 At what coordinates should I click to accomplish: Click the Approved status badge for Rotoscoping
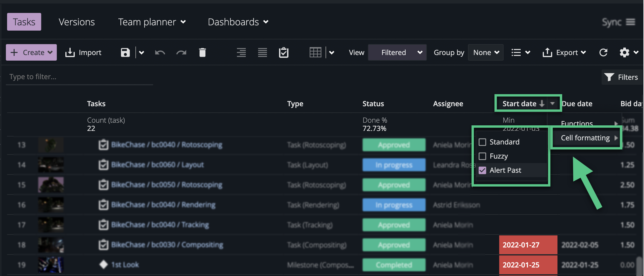coord(394,145)
